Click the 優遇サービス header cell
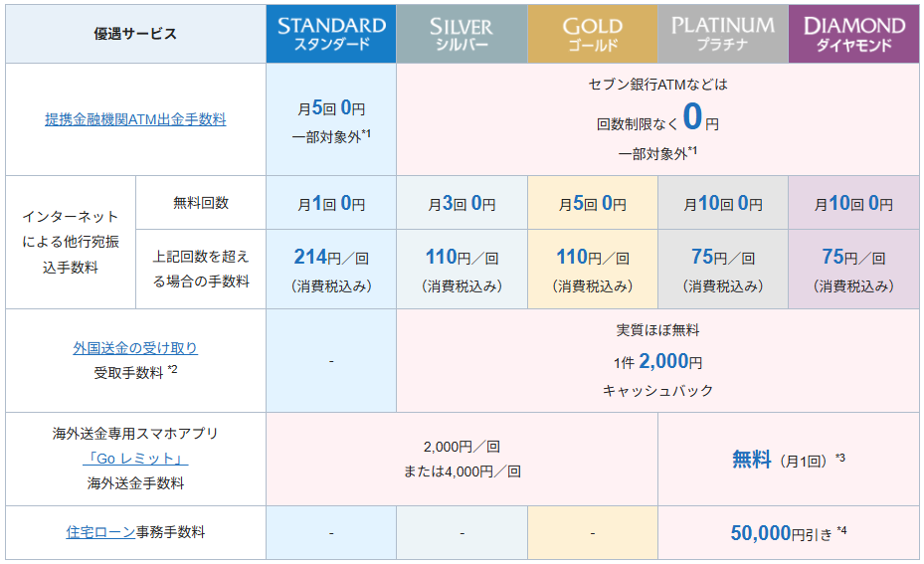 135,34
